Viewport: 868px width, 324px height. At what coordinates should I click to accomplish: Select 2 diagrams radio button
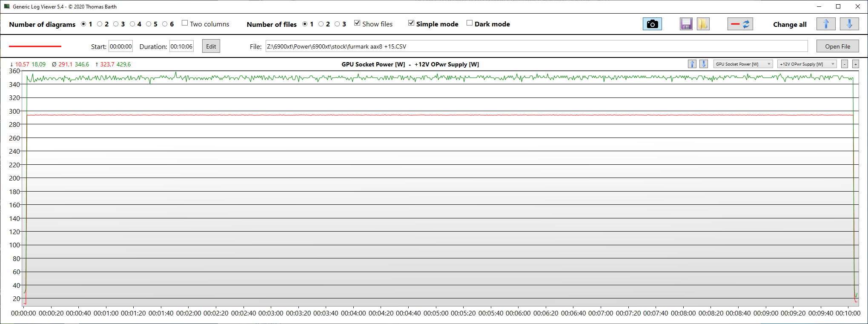pyautogui.click(x=100, y=24)
